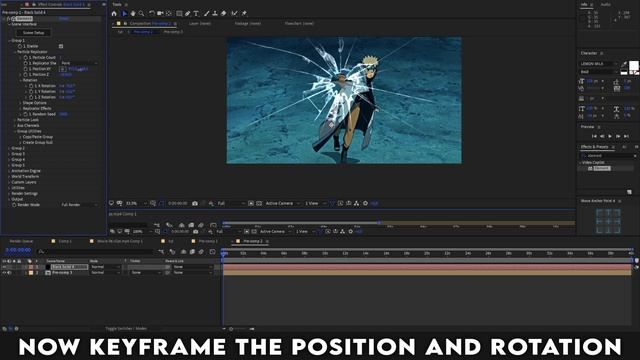Hide the Pre-comp 3 layer eye
Screen dimensions: 640x360
pyautogui.click(x=4, y=273)
